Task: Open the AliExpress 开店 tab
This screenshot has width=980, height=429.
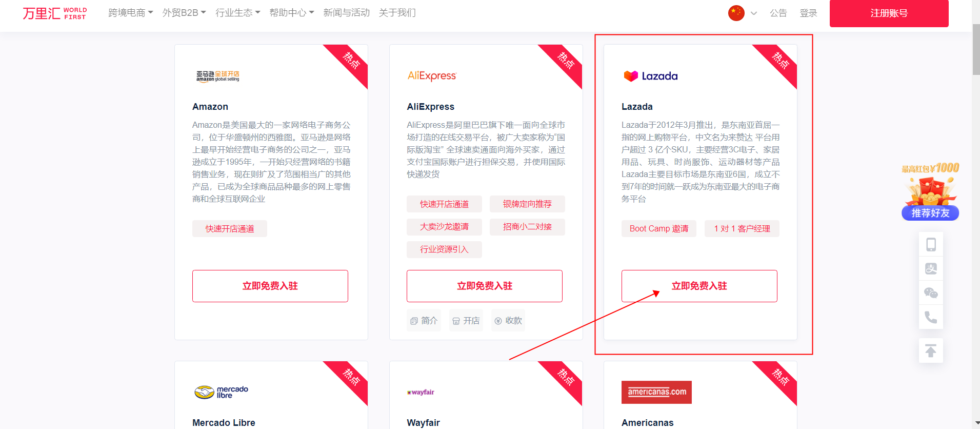Action: [x=466, y=321]
